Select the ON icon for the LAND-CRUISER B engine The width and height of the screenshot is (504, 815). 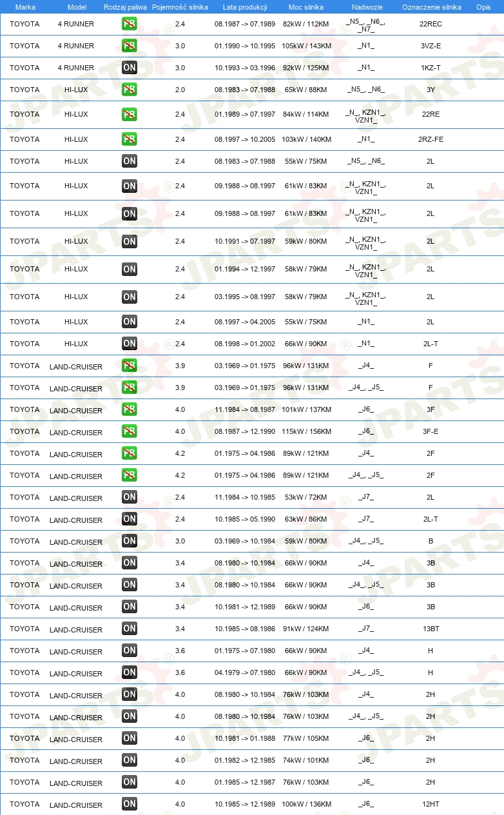coord(129,541)
